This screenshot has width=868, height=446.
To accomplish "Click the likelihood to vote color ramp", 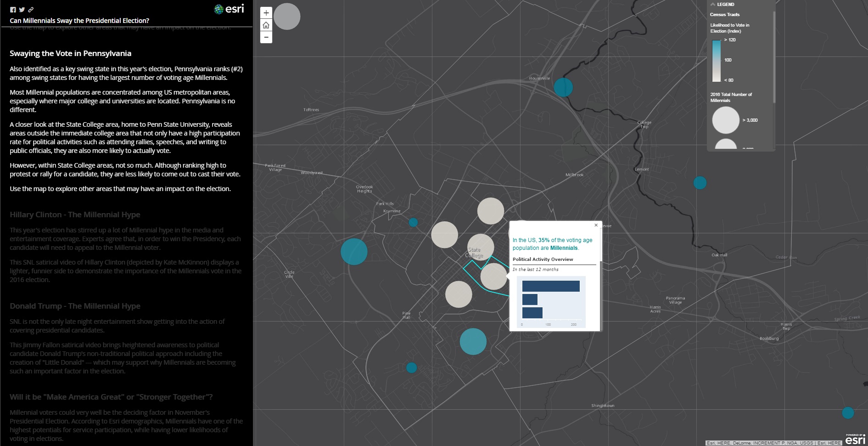I will [716, 60].
